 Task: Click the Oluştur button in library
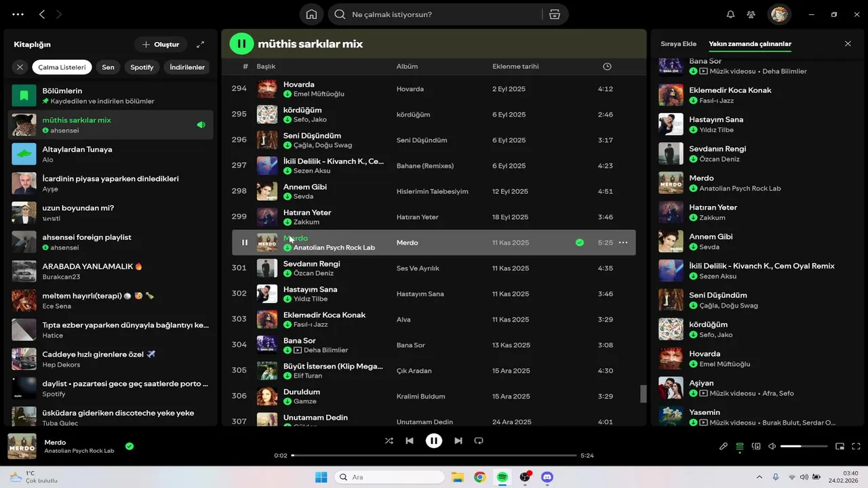pos(161,45)
